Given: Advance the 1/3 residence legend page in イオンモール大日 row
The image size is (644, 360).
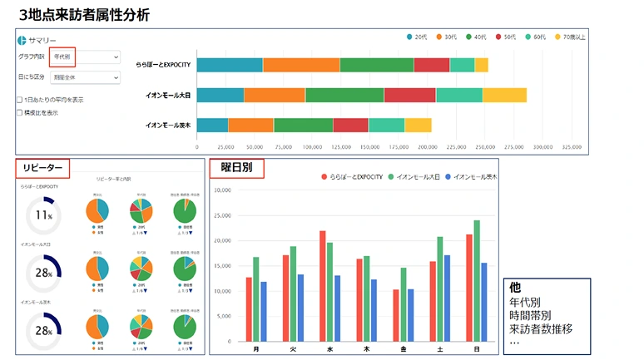Looking at the screenshot, I should coord(191,291).
